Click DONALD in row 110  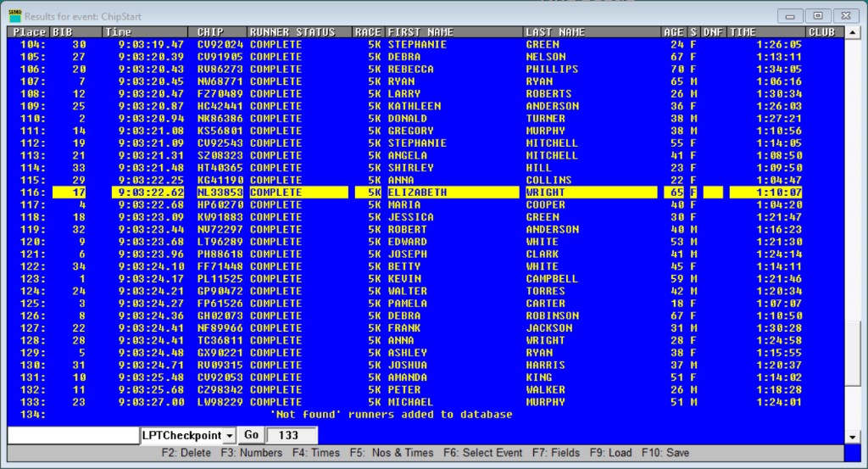coord(408,119)
